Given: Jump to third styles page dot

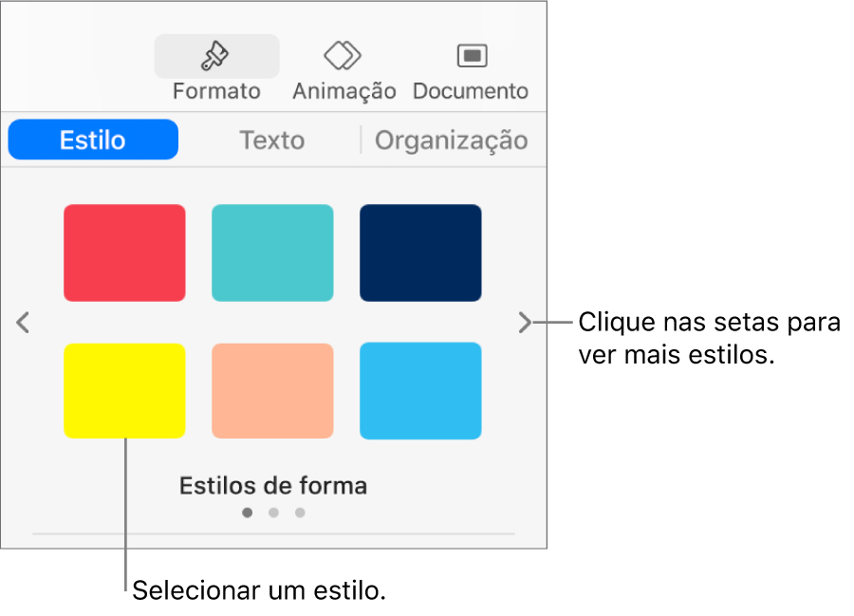Looking at the screenshot, I should (300, 513).
